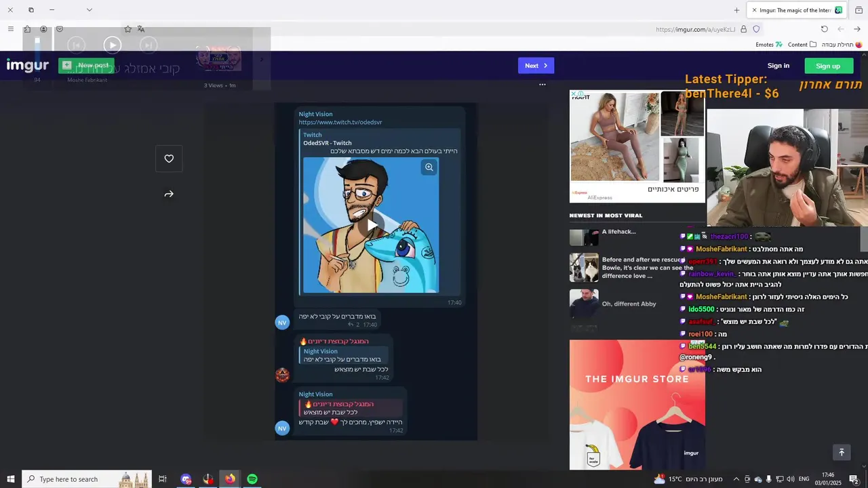Click the microphone tray icon
The height and width of the screenshot is (488, 868).
[x=768, y=479]
